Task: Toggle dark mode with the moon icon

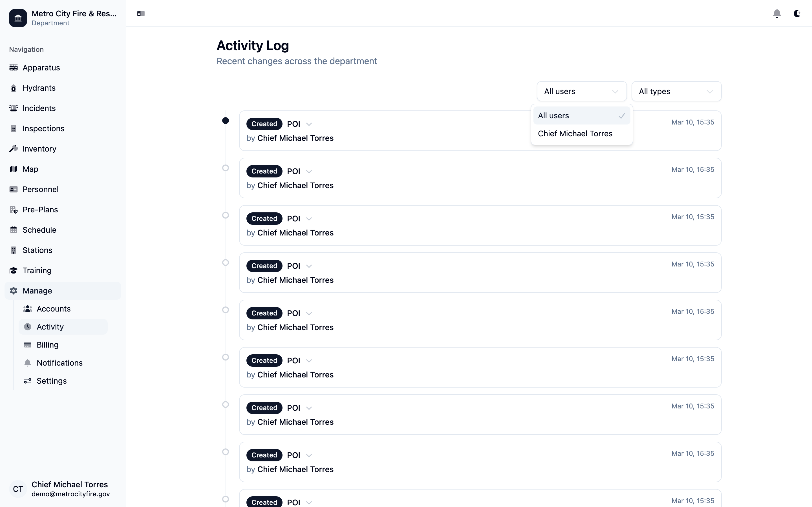Action: tap(796, 14)
